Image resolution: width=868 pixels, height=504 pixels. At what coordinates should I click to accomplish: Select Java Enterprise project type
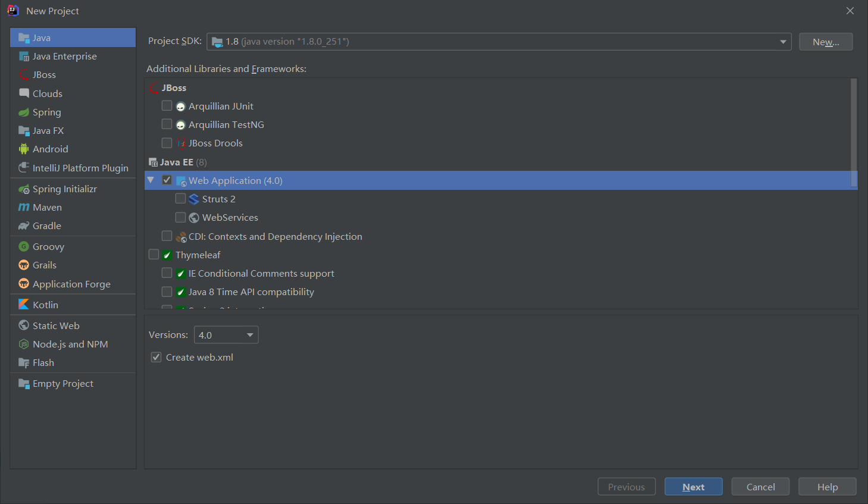click(x=65, y=57)
